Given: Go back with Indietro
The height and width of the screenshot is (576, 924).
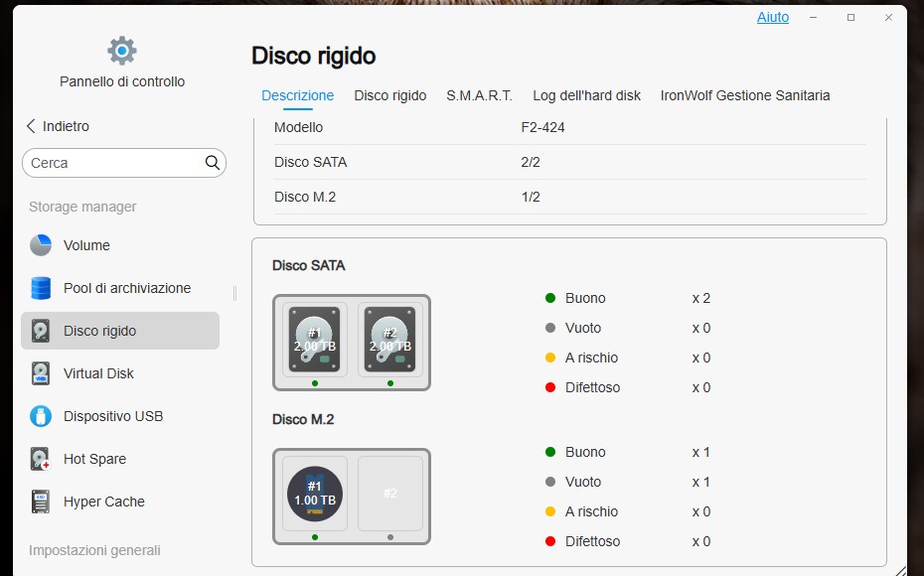Looking at the screenshot, I should click(58, 126).
